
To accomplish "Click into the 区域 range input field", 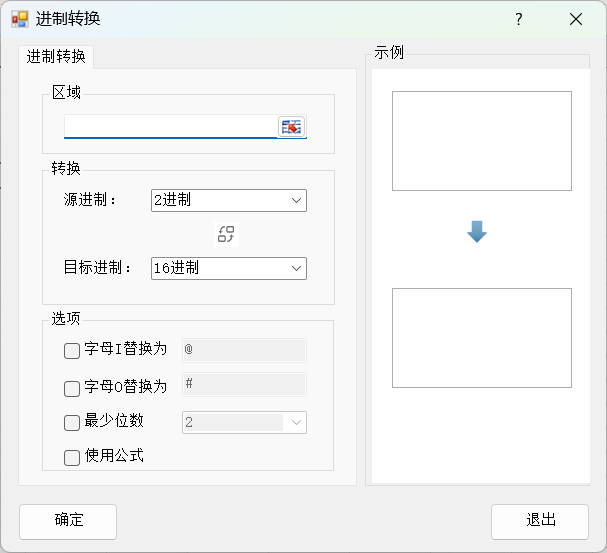I will click(170, 127).
